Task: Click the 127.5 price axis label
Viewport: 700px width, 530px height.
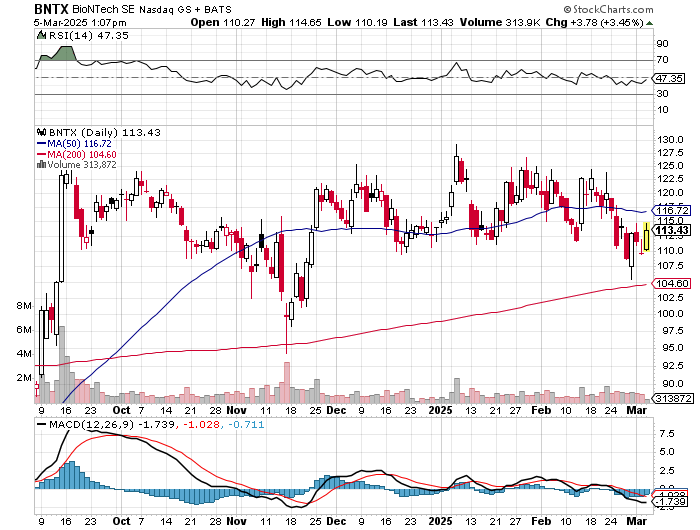Action: point(670,153)
